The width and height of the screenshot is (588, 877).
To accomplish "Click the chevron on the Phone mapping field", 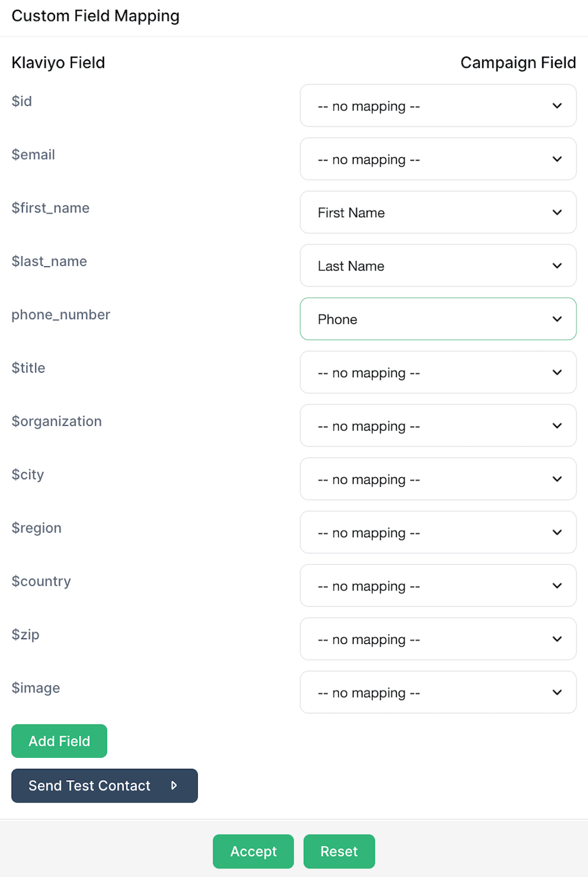I will pos(557,319).
